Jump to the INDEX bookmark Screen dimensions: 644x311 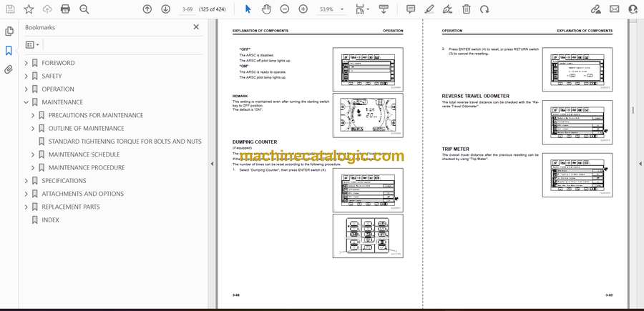[x=51, y=220]
